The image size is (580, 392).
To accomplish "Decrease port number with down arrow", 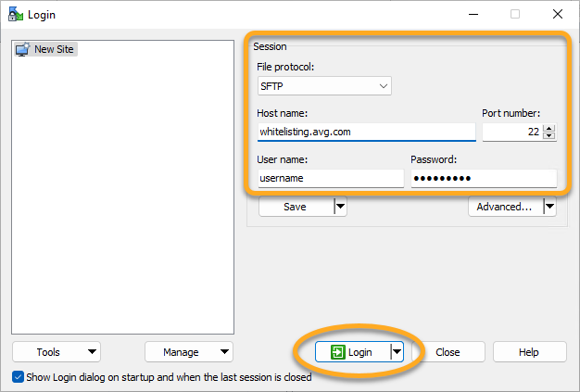I will [549, 136].
